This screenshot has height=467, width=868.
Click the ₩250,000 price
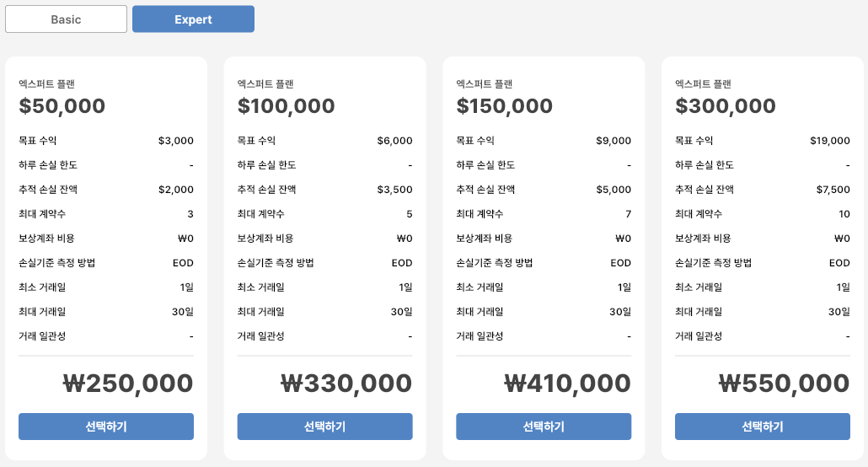(128, 384)
